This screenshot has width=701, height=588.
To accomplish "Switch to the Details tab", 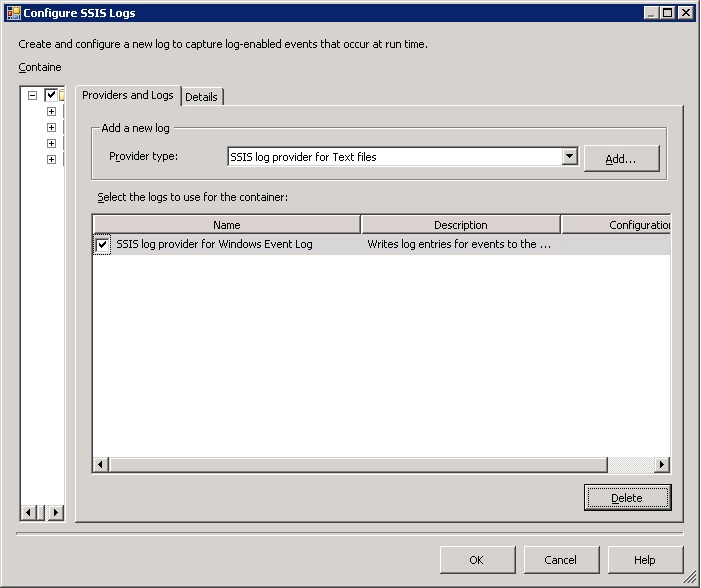I will tap(201, 97).
